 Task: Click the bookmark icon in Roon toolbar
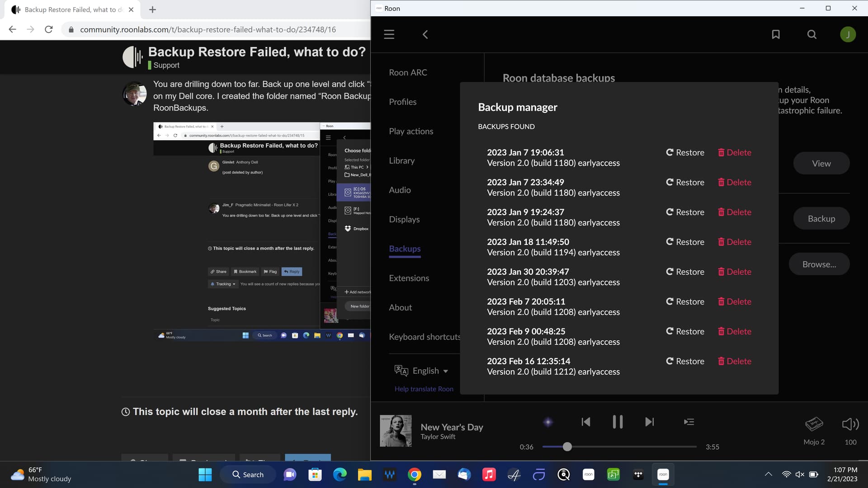tap(776, 34)
